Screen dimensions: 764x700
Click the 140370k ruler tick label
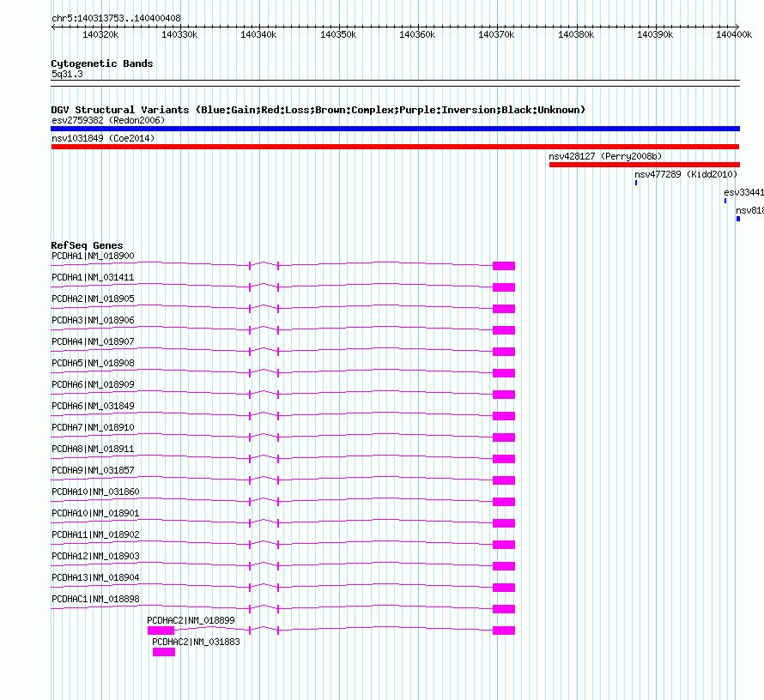(x=496, y=34)
